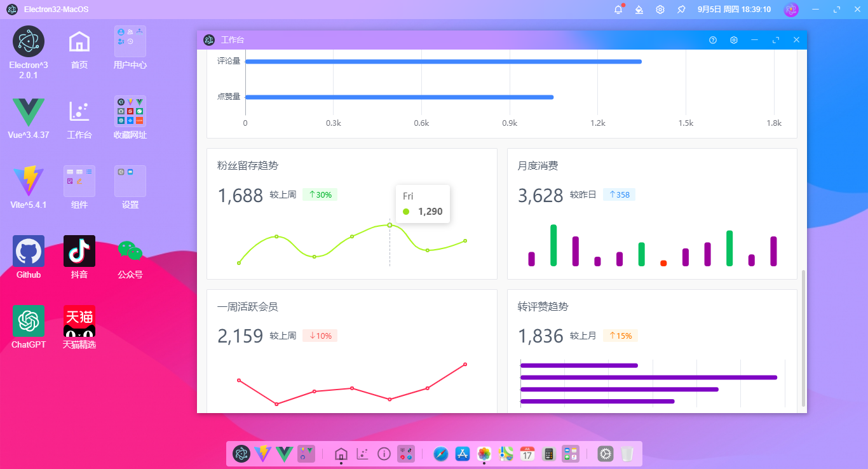Image resolution: width=868 pixels, height=469 pixels.
Task: Open the 组件 desktop icon
Action: [79, 180]
